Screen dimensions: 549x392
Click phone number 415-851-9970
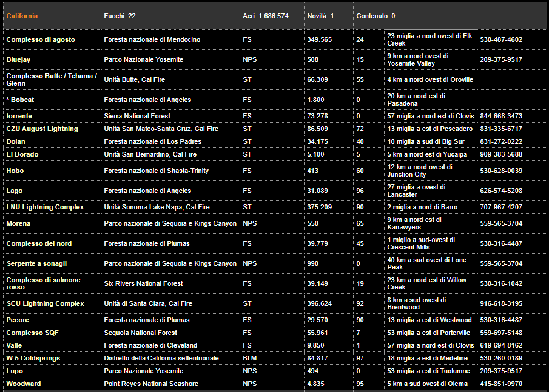[x=501, y=384]
